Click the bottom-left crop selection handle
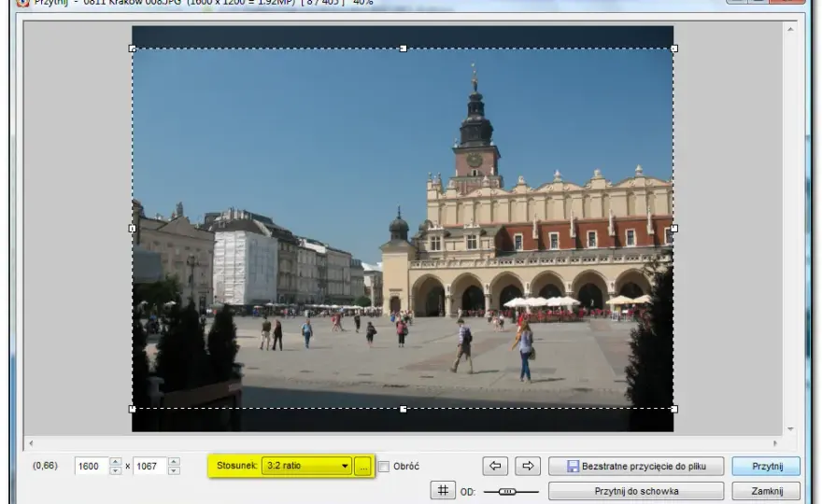The image size is (822, 504). [x=132, y=409]
